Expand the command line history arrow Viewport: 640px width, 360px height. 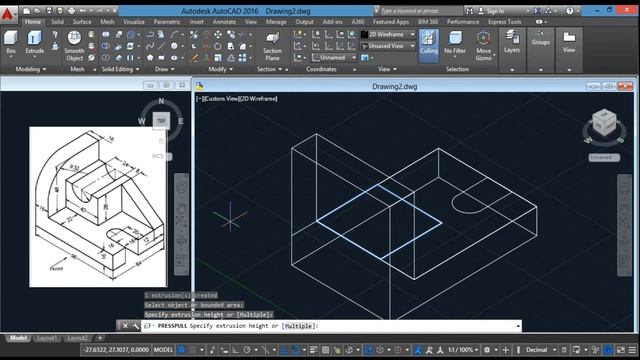pos(518,326)
